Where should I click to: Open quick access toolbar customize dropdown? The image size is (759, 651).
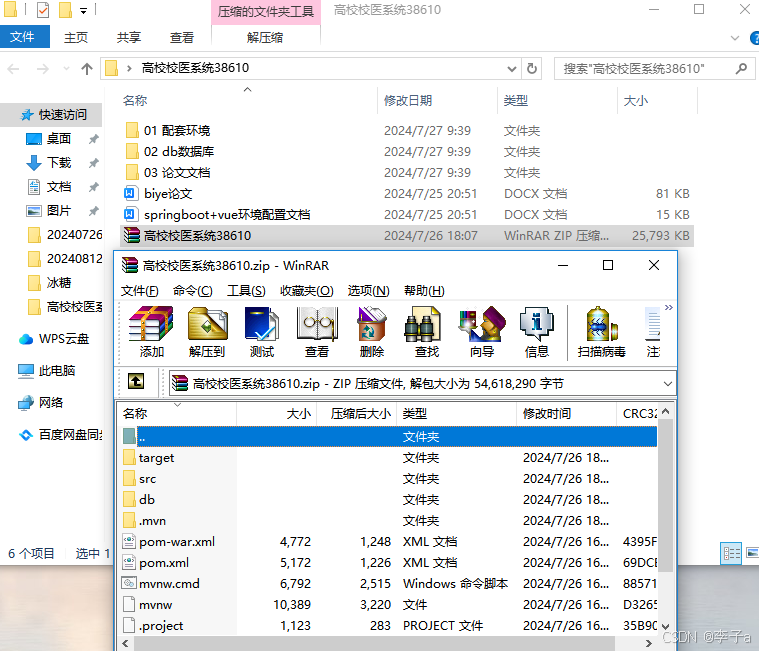tap(83, 11)
